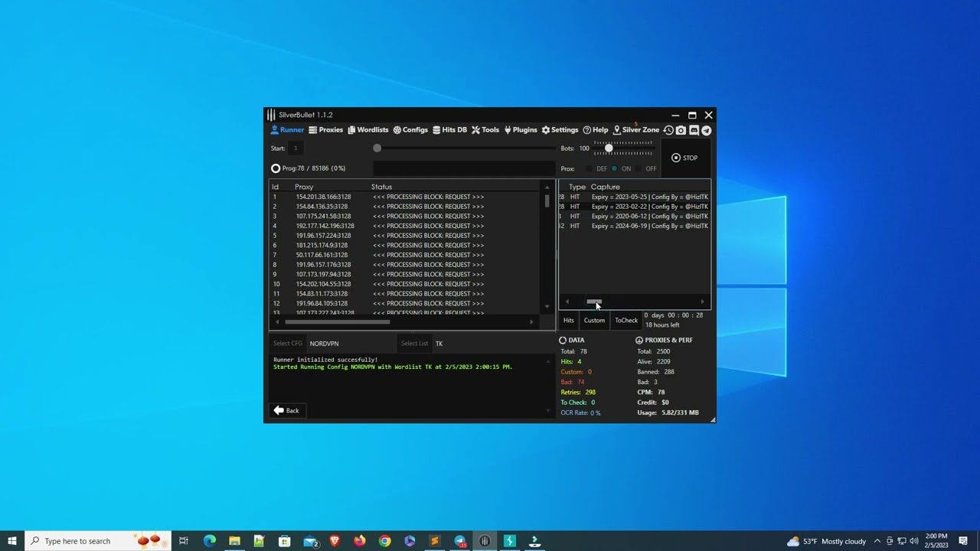Click bot list scroll-down arrow
The height and width of the screenshot is (551, 980).
click(547, 307)
